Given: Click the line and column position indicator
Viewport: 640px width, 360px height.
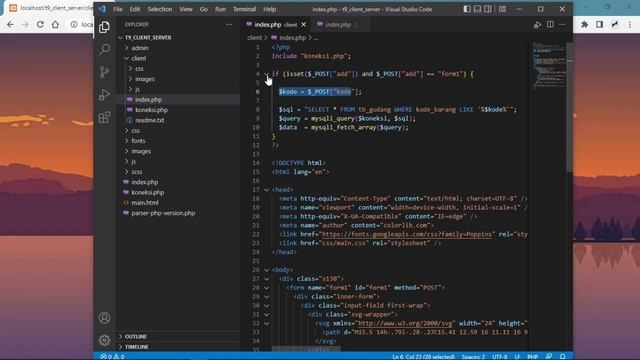Looking at the screenshot, I should (x=423, y=356).
